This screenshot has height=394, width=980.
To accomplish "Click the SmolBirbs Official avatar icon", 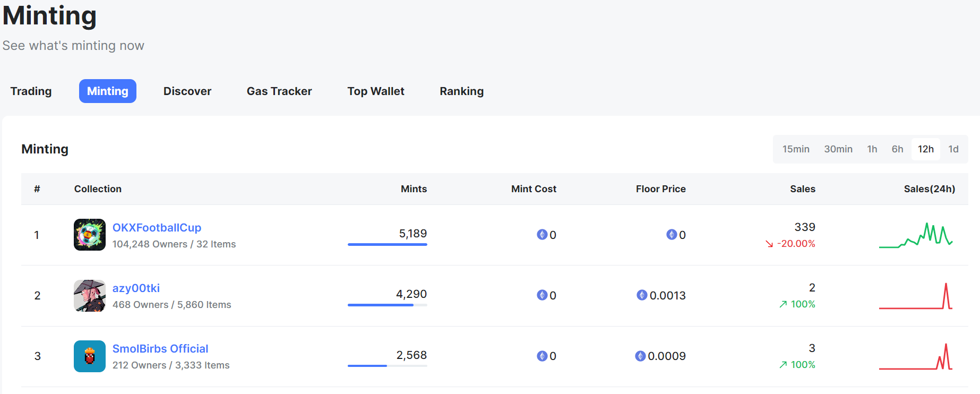I will pyautogui.click(x=89, y=356).
